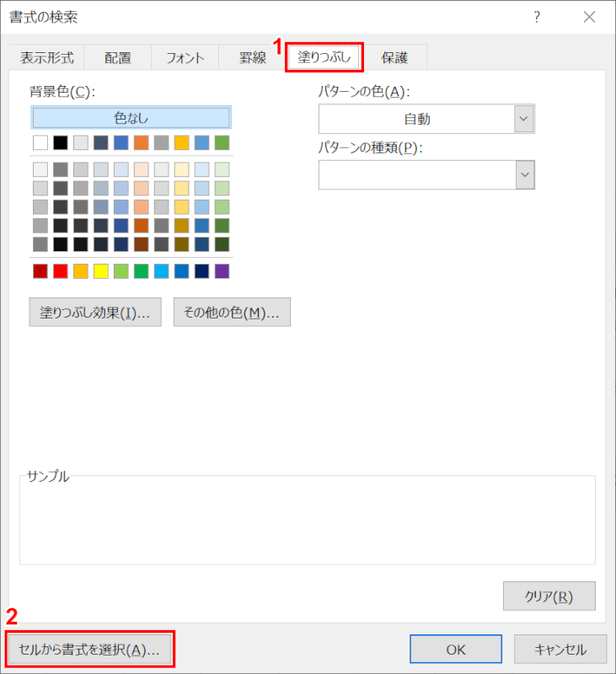Click the クリア button
This screenshot has height=674, width=616.
click(x=549, y=596)
